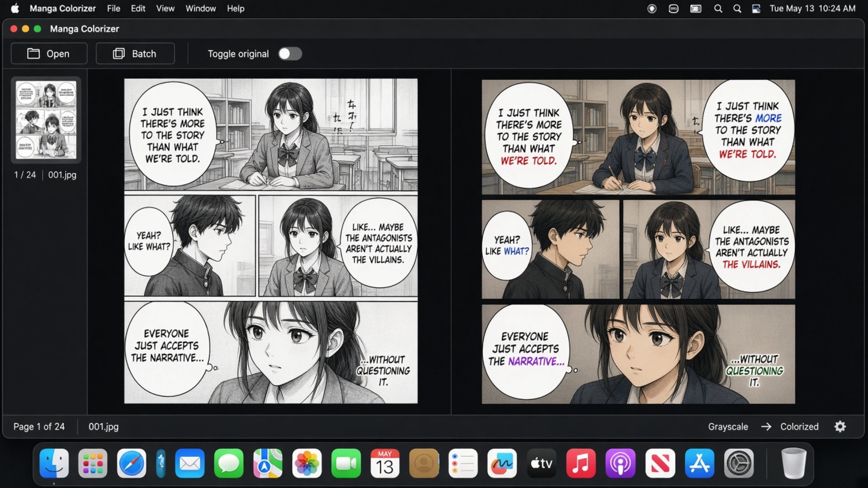Launch Apple TV from the Dock

pyautogui.click(x=541, y=463)
